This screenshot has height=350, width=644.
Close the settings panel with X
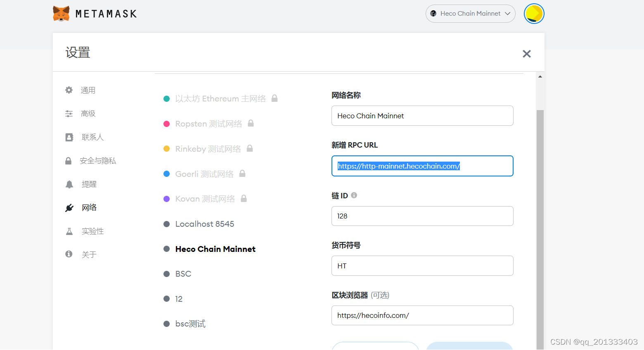tap(526, 54)
